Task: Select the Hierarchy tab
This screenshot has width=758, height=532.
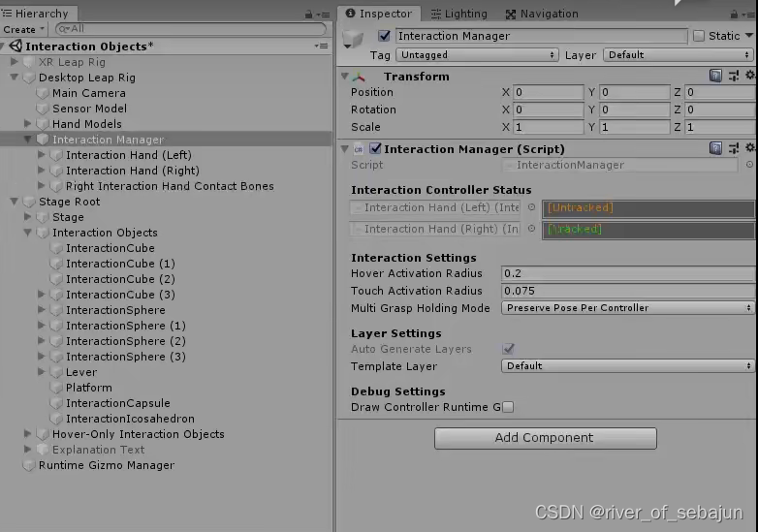Action: (37, 14)
